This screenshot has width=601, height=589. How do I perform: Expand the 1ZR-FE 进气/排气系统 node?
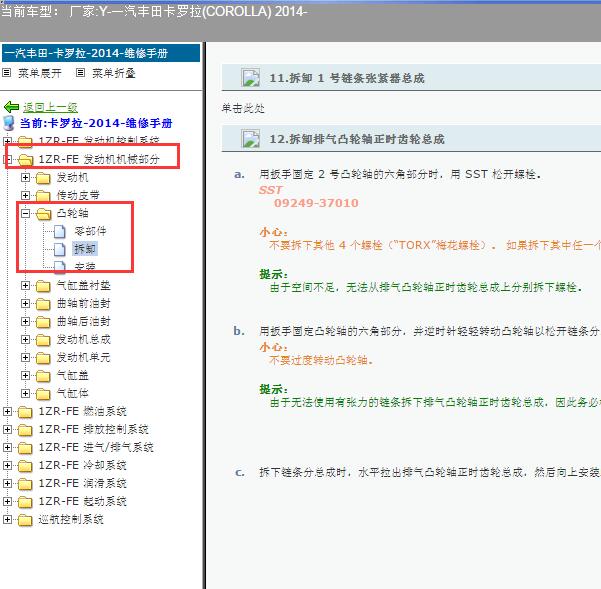click(x=7, y=447)
